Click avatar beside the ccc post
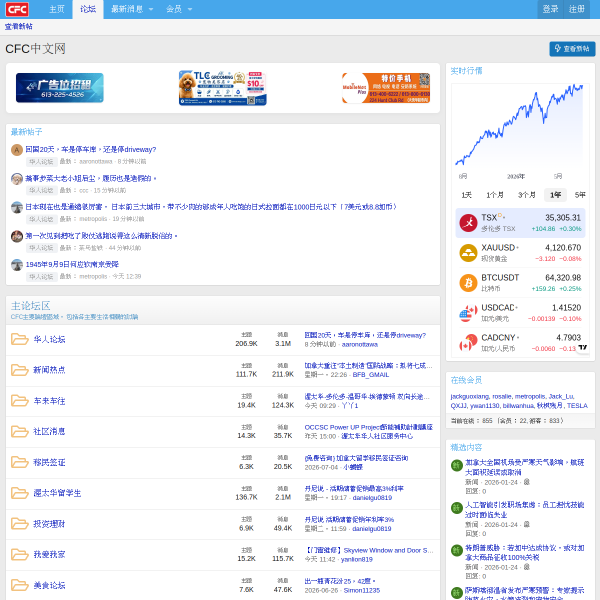 click(x=16, y=179)
